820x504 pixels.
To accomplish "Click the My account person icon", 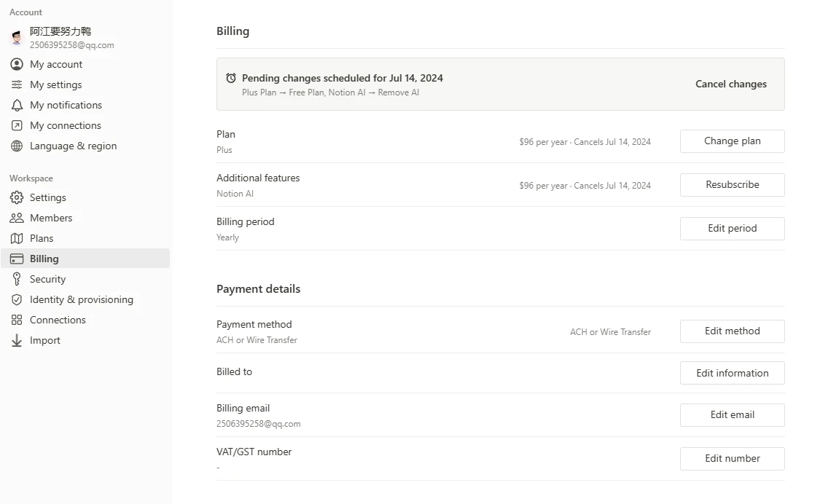I will point(17,64).
